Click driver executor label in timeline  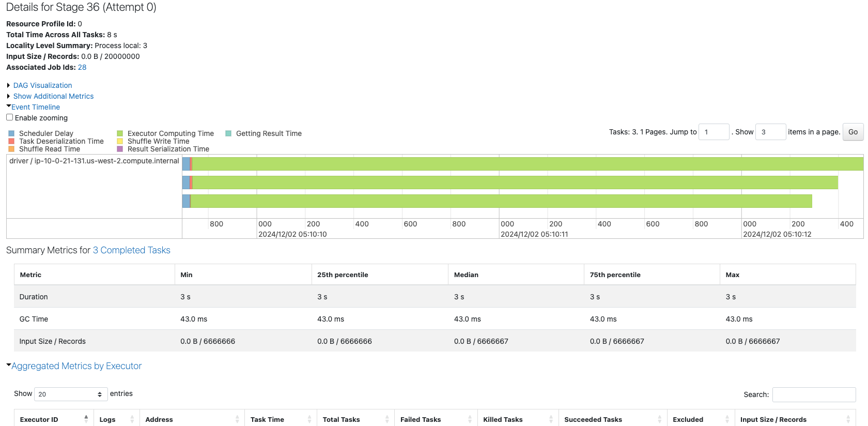click(94, 161)
